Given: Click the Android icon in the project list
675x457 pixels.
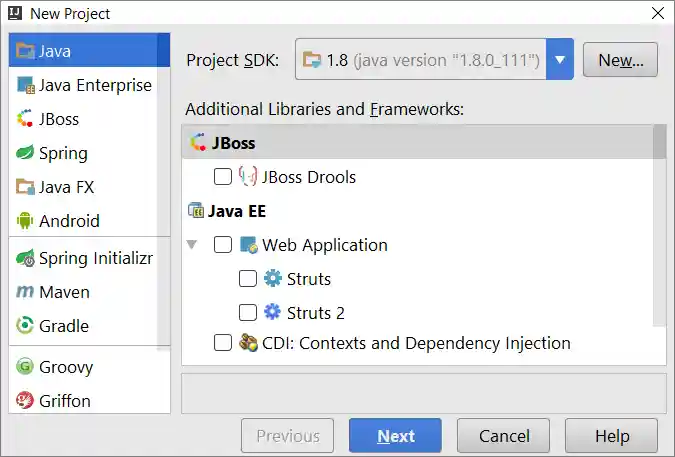Looking at the screenshot, I should (x=25, y=221).
